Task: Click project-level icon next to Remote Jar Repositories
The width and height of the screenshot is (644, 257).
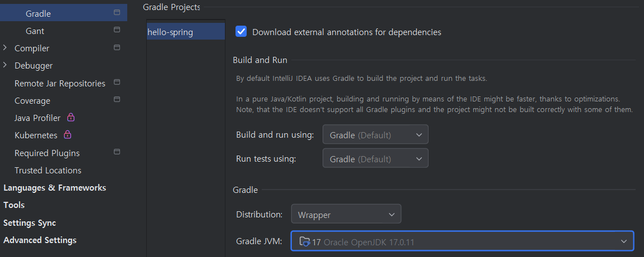Action: click(117, 82)
